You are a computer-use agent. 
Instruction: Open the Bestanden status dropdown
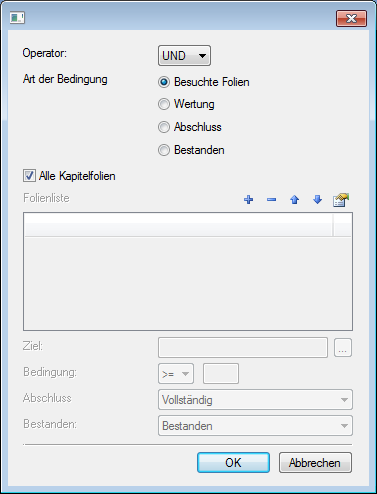point(255,426)
